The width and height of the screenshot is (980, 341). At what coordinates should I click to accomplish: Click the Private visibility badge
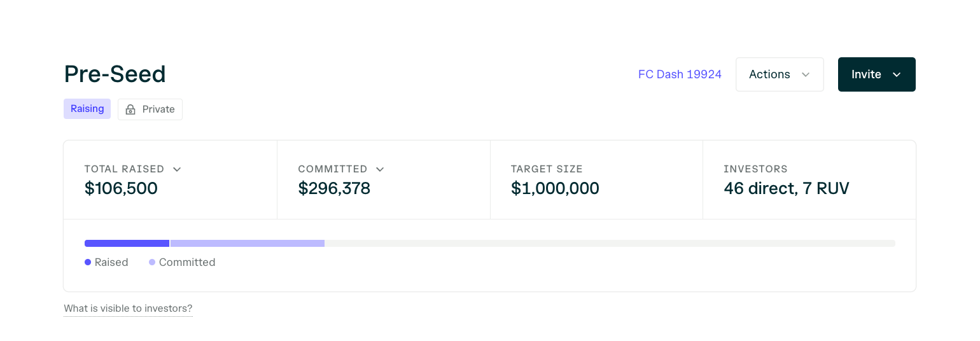click(x=150, y=109)
